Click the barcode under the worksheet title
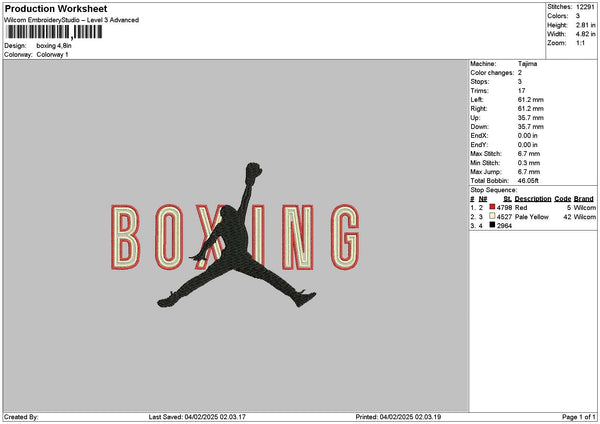 [54, 32]
